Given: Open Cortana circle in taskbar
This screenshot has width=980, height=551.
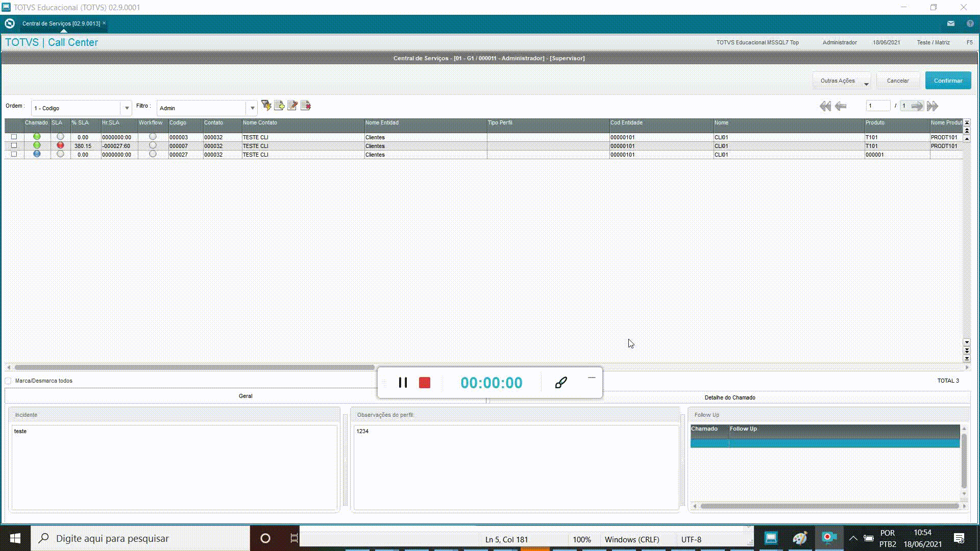Looking at the screenshot, I should pos(265,538).
